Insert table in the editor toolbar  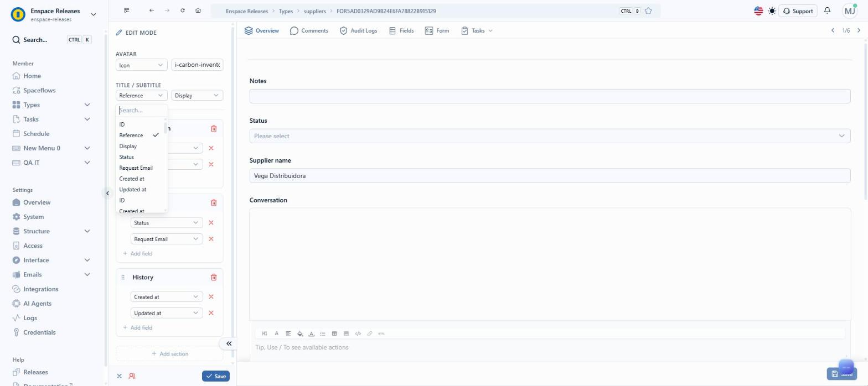coord(334,333)
